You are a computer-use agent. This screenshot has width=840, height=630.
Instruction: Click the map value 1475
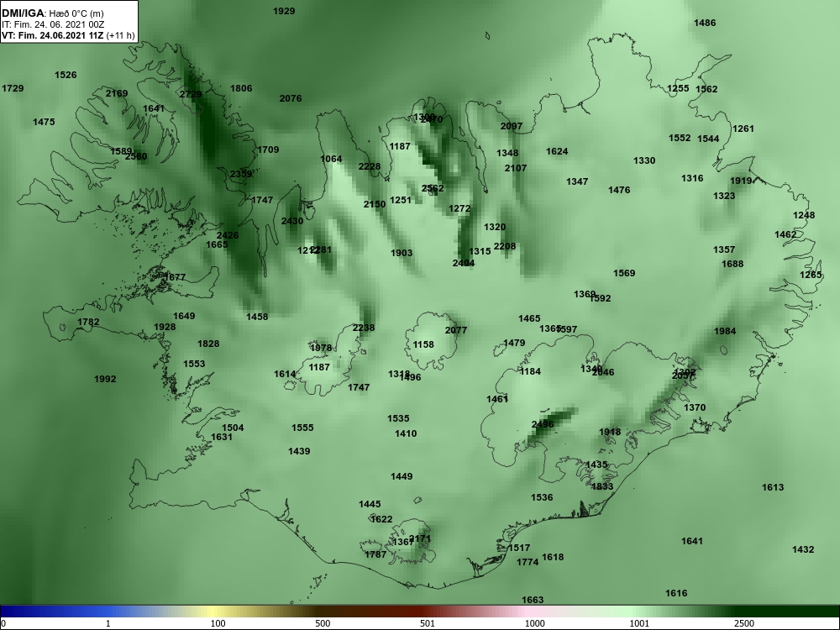[x=44, y=122]
